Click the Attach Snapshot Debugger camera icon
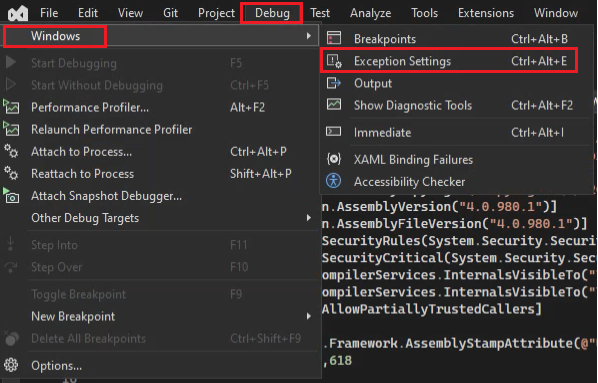598x383 pixels. coord(11,196)
